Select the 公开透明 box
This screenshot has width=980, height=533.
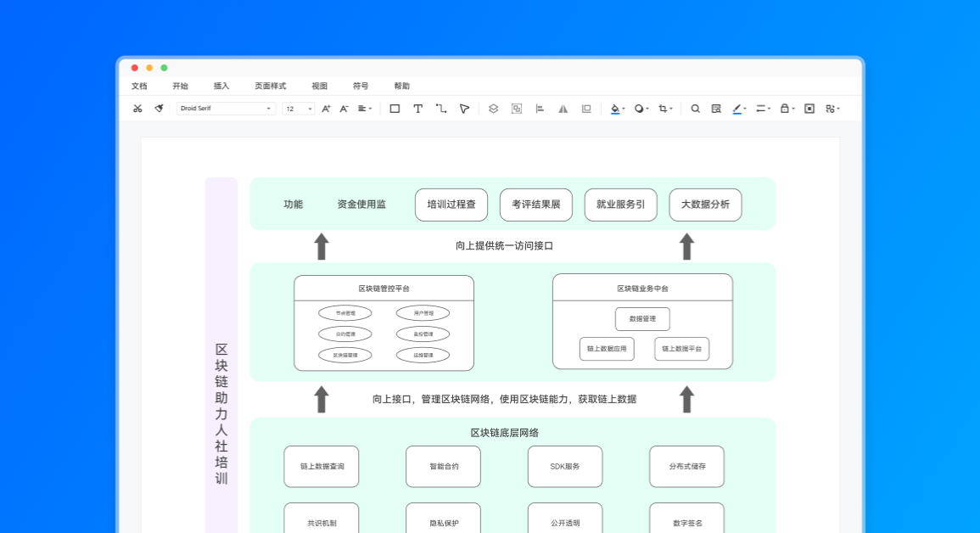pos(565,519)
